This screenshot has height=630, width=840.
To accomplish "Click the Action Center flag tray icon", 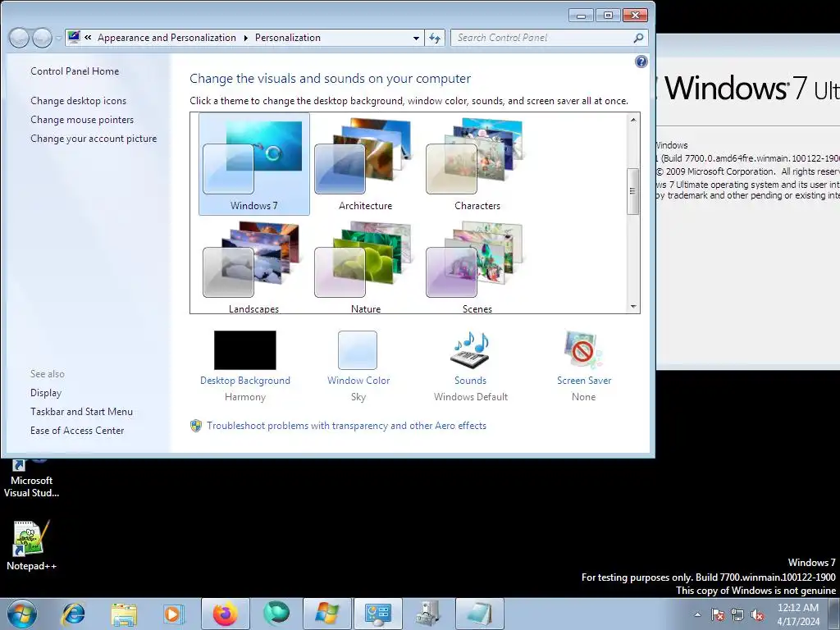I will [x=718, y=614].
